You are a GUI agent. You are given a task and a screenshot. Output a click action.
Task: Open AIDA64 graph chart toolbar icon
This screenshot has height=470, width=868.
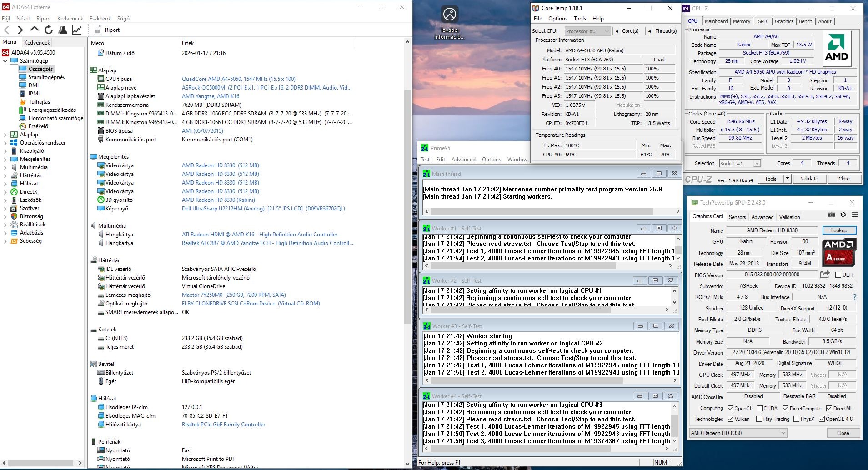click(x=77, y=30)
